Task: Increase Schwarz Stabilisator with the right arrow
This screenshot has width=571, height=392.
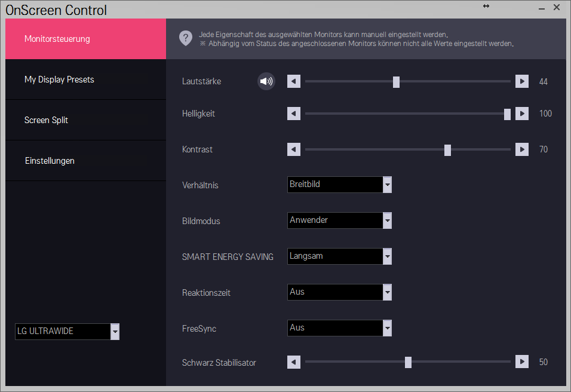Action: (x=522, y=362)
